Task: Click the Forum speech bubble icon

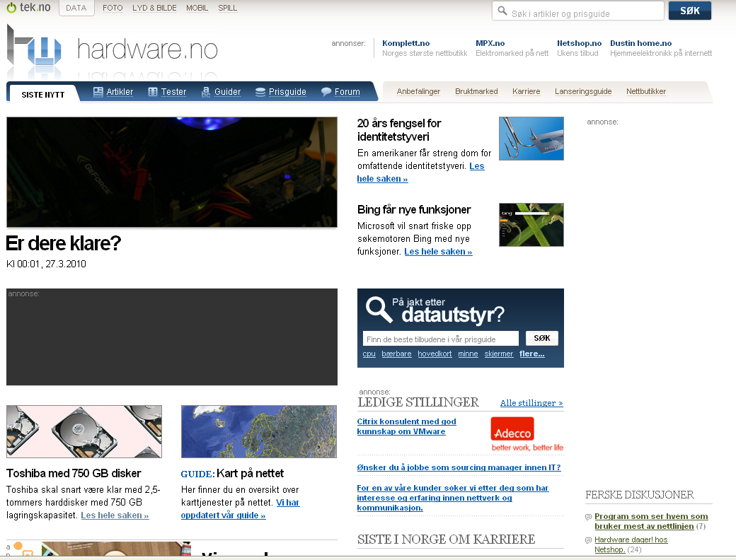Action: [x=326, y=92]
